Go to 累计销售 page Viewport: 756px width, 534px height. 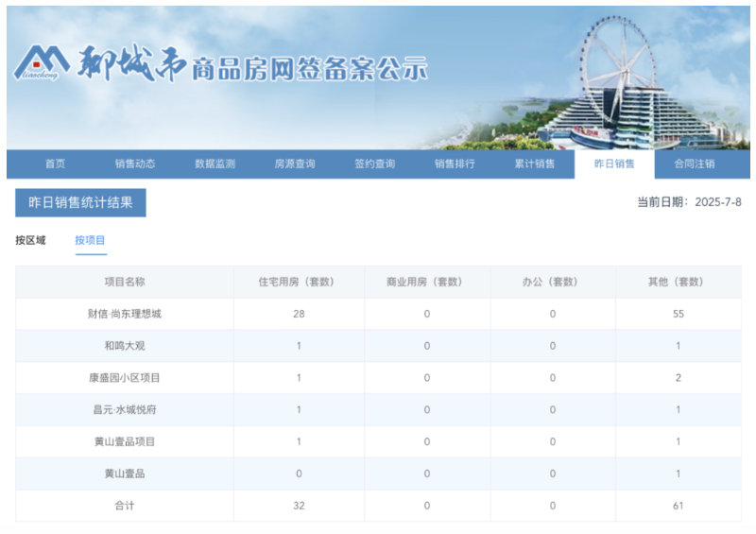534,164
